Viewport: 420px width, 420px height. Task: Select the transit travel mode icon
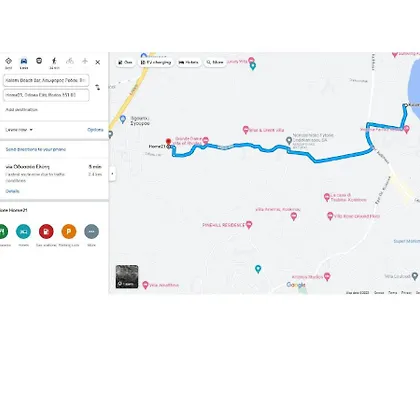(x=39, y=61)
